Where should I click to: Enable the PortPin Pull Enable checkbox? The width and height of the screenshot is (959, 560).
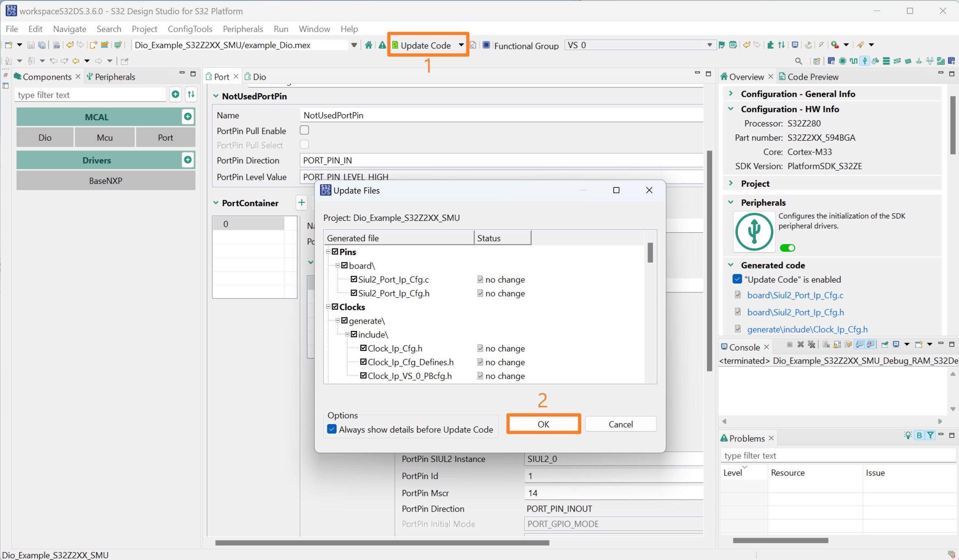(x=304, y=130)
